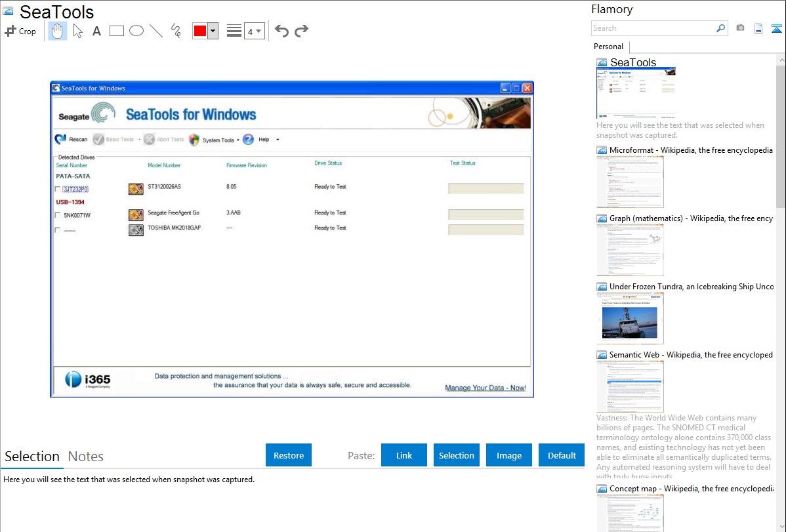The width and height of the screenshot is (786, 532).
Task: Click the Serial Number column header
Action: 72,165
